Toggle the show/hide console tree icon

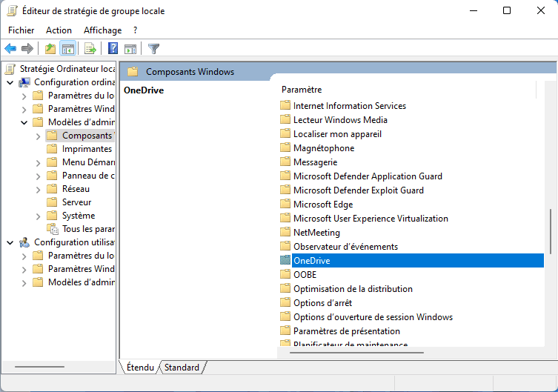tap(67, 49)
